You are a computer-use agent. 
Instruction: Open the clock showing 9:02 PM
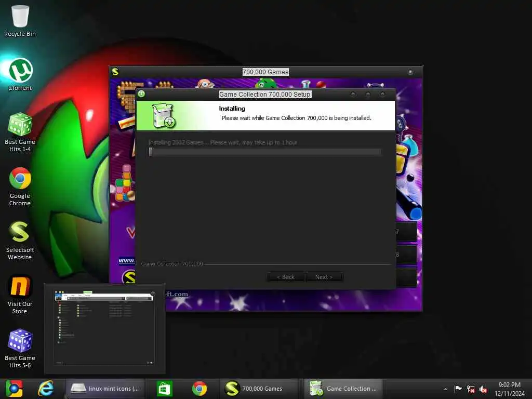509,385
